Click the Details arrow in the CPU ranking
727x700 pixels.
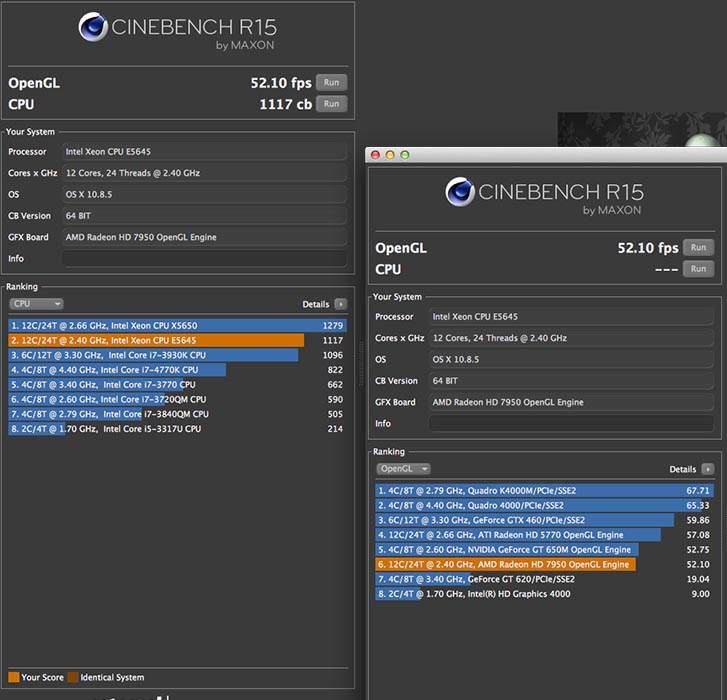tap(341, 304)
